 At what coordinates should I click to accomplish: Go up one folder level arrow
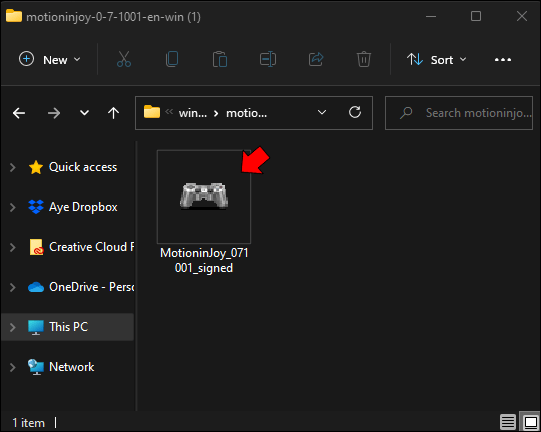tap(114, 113)
